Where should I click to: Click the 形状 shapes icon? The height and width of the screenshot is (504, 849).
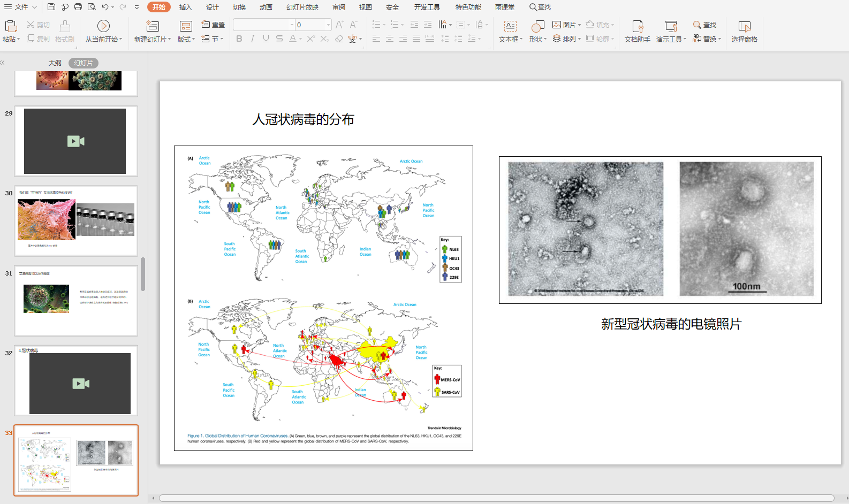tap(537, 26)
